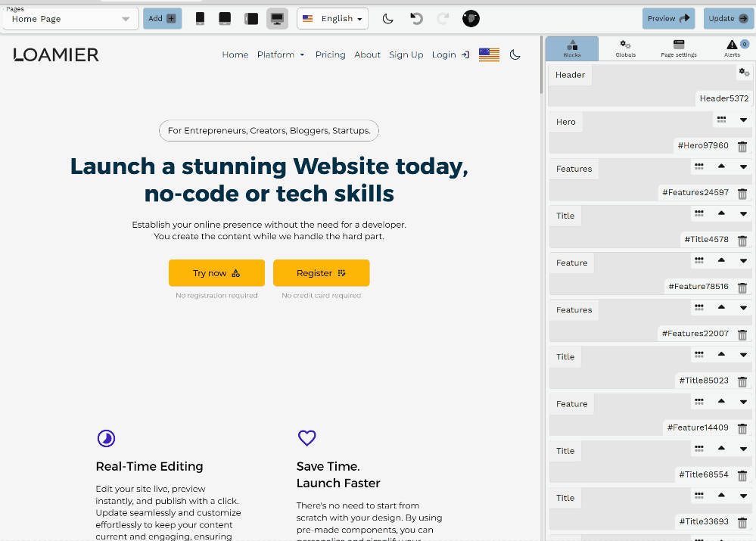Click the preview pane vertical scrollbar

541,65
